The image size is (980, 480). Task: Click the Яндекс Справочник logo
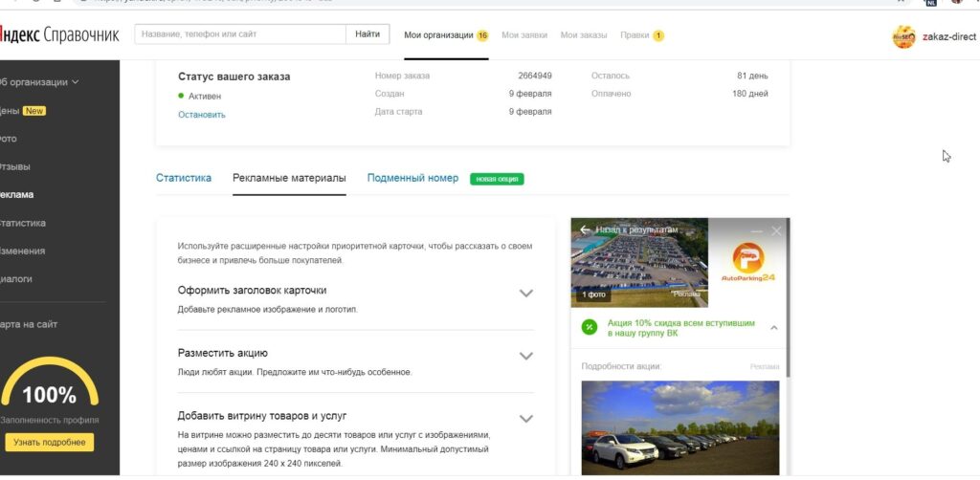tap(59, 35)
